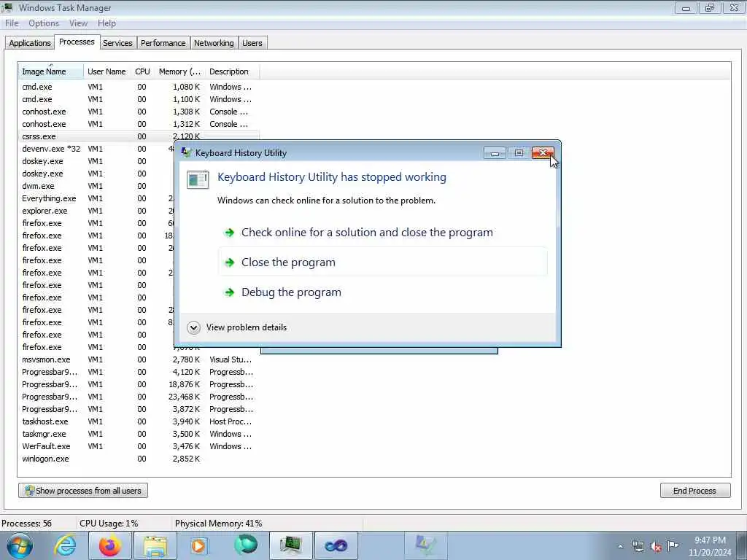Select the taskmgr.exe process

[139, 434]
